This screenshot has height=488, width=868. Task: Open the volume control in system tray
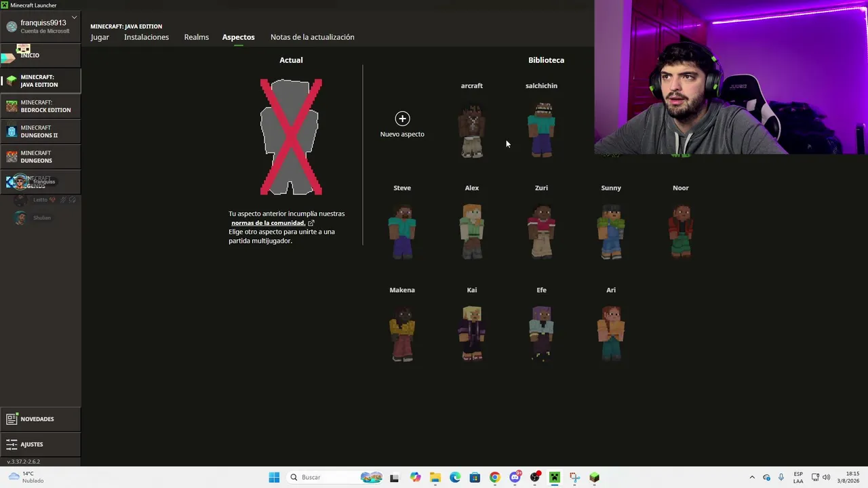click(x=827, y=477)
